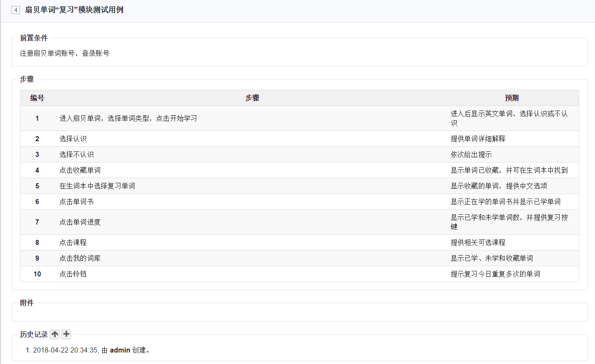Click the 历史记录 section label
Viewport: 595px width, 364px height.
34,334
